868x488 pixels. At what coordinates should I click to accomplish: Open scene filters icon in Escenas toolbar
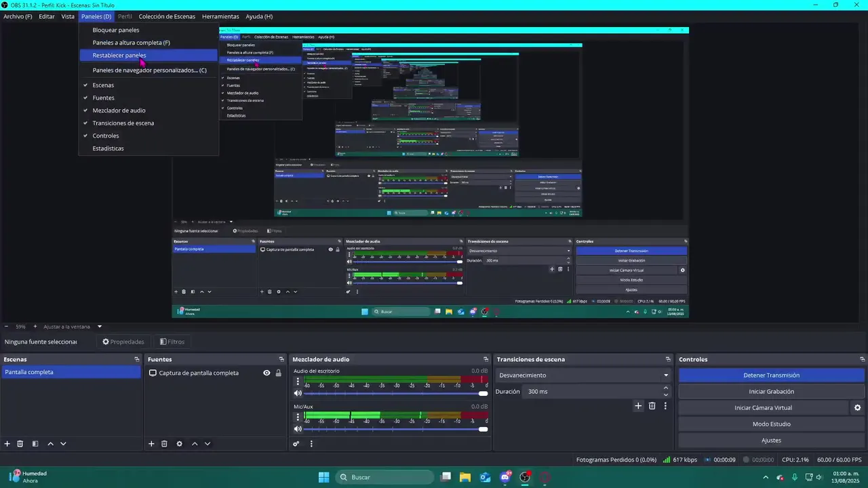(35, 444)
